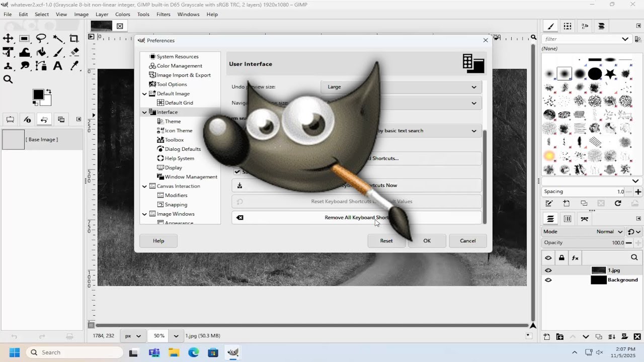The image size is (644, 362).
Task: Pick the Color Picker eyedropper tool
Action: pyautogui.click(x=74, y=65)
